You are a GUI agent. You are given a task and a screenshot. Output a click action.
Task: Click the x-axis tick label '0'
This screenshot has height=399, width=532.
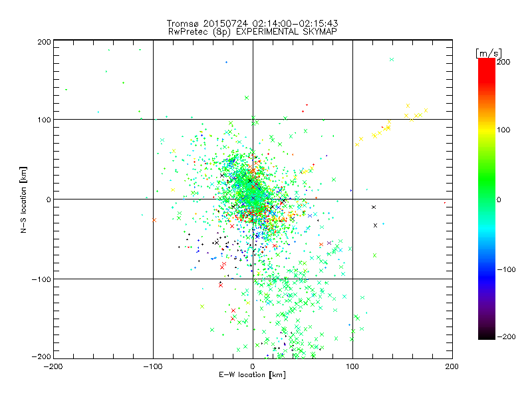(253, 366)
